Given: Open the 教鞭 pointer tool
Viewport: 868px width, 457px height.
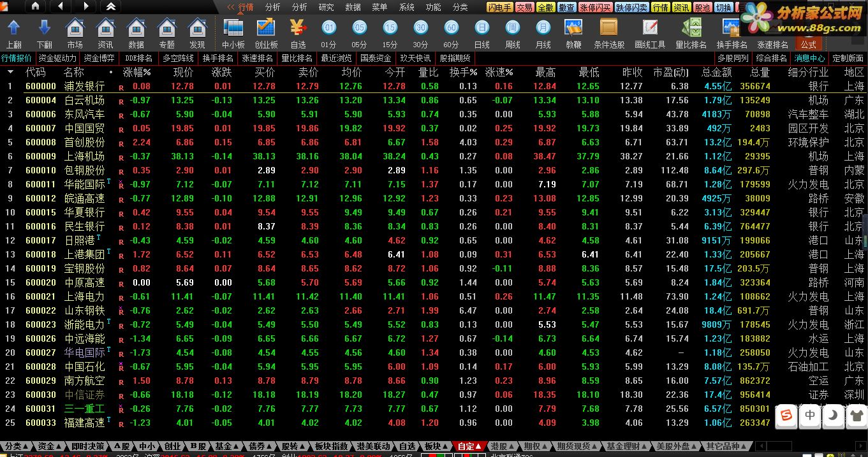Looking at the screenshot, I should click(x=573, y=28).
